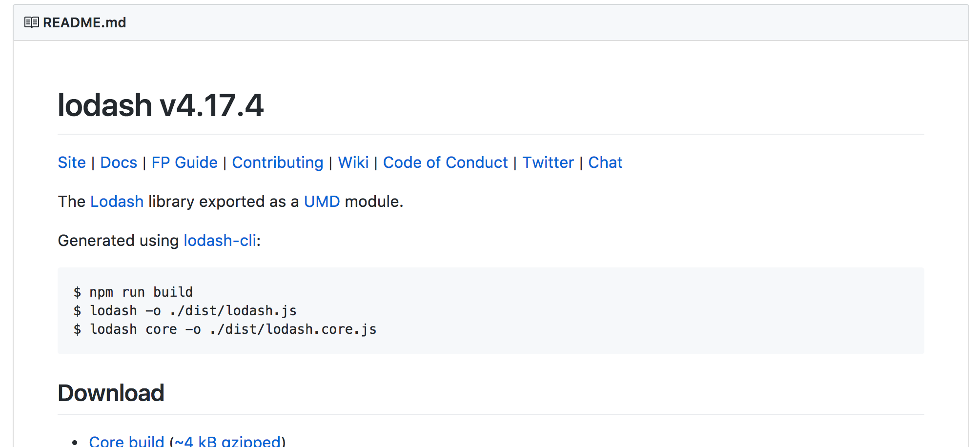
Task: Follow the Lodash library link
Action: pyautogui.click(x=117, y=202)
